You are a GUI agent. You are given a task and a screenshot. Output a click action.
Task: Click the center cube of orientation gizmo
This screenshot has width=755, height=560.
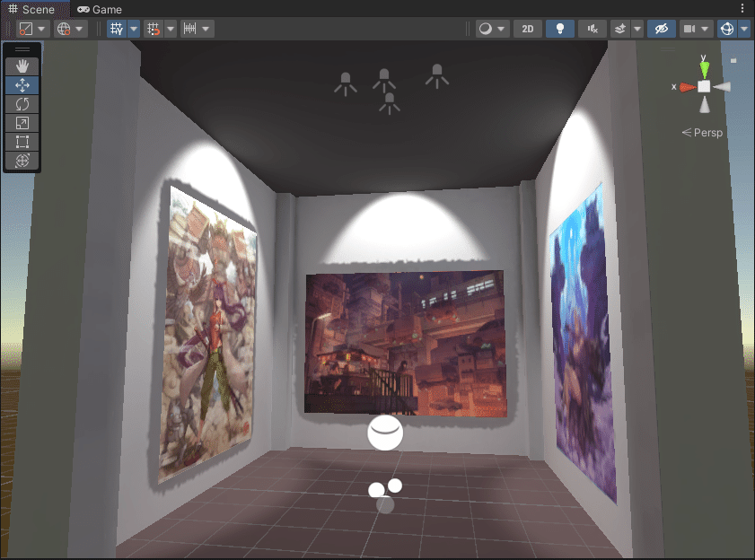[704, 87]
